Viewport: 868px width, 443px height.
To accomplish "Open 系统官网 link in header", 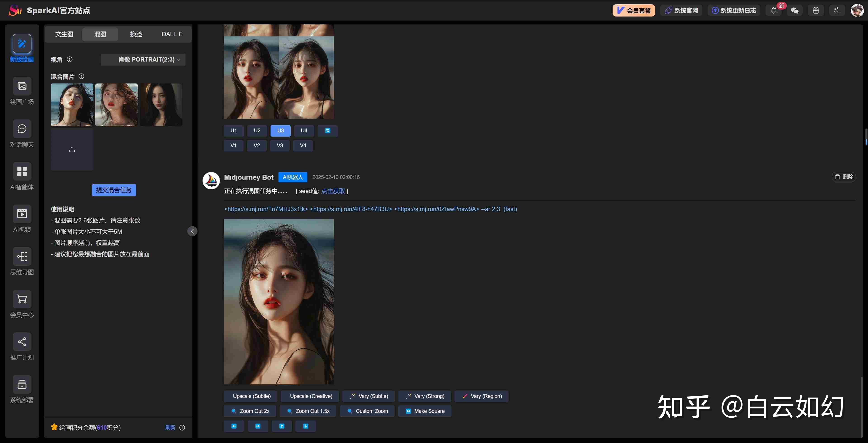I will click(x=681, y=10).
